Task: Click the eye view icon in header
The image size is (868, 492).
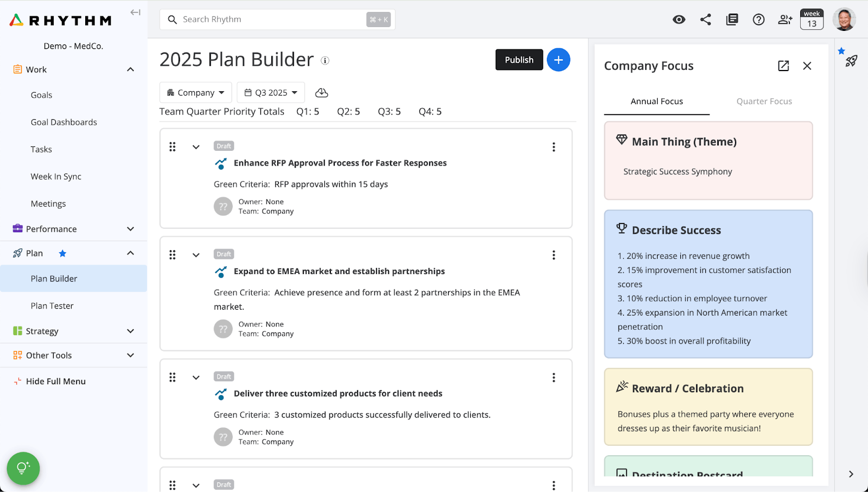Action: point(679,20)
